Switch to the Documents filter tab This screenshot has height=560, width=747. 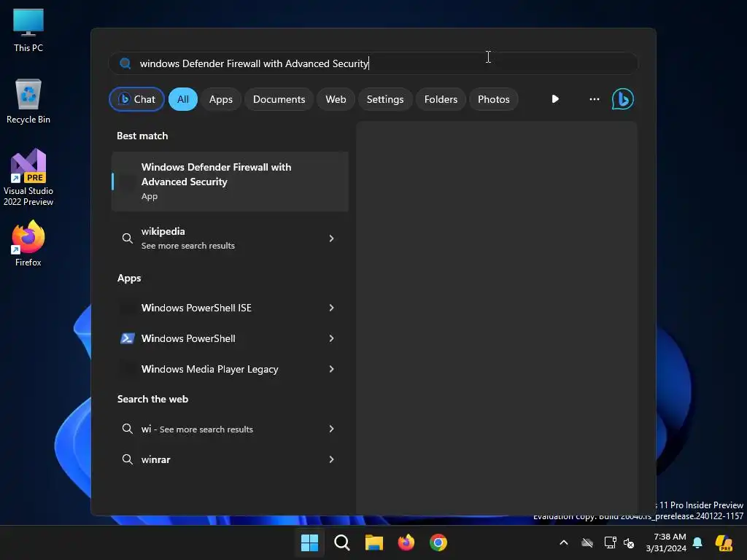pyautogui.click(x=279, y=99)
